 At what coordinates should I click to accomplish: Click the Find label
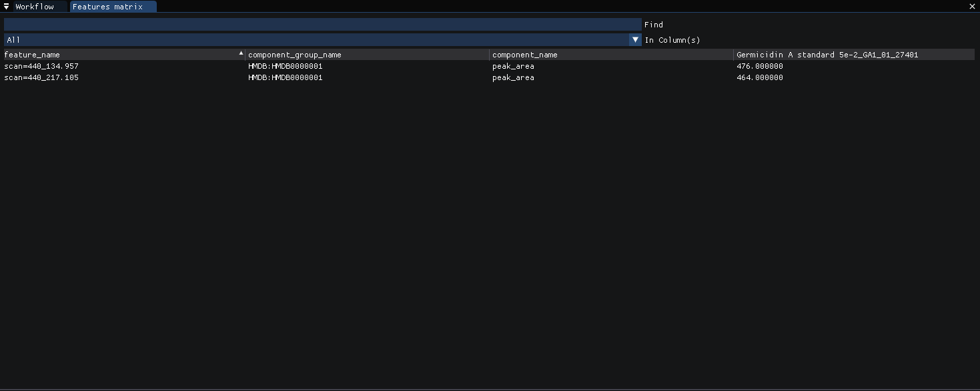coord(654,25)
